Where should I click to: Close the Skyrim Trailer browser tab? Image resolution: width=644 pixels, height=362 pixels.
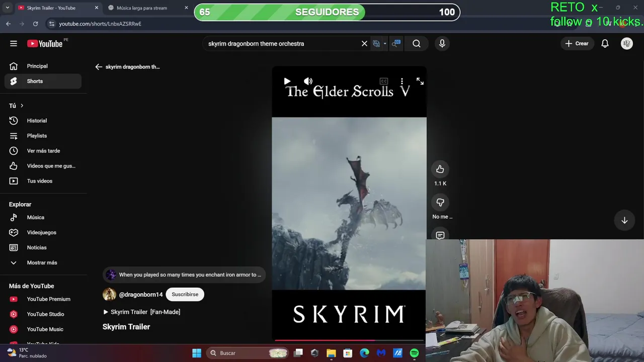pos(97,8)
